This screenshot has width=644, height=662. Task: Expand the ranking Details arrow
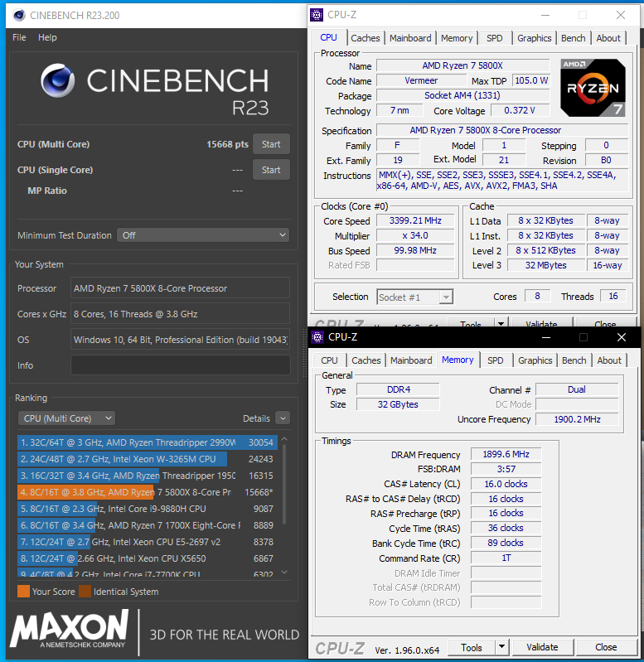click(x=283, y=418)
